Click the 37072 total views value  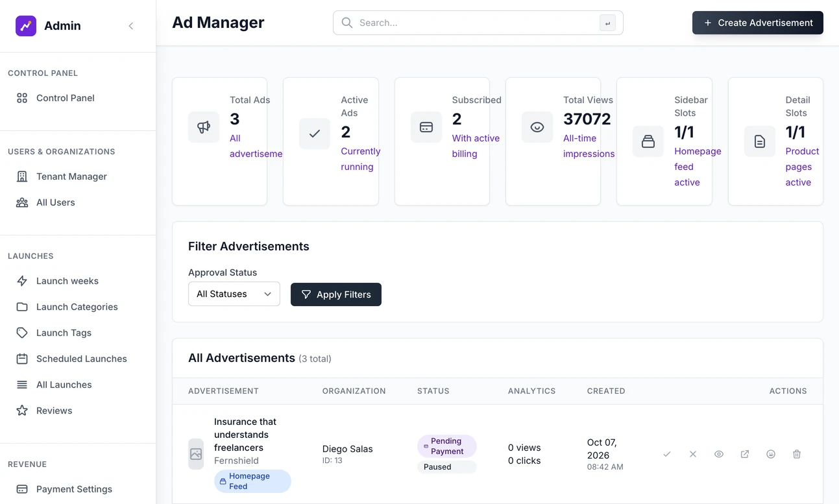point(587,119)
